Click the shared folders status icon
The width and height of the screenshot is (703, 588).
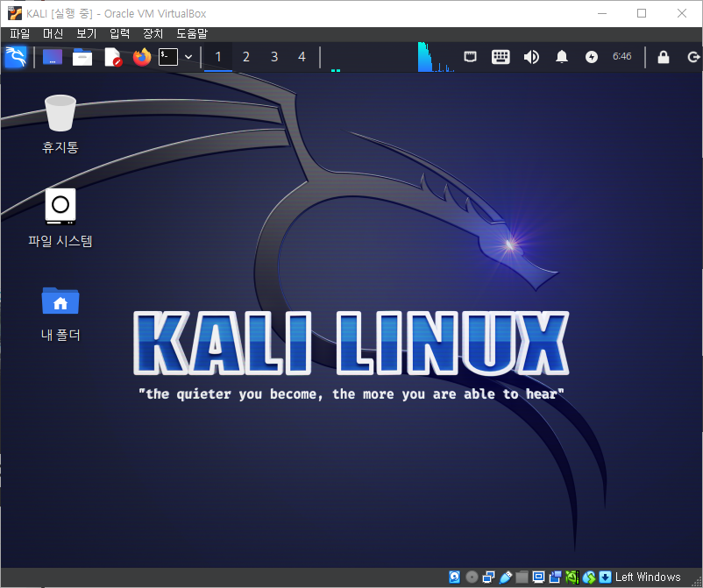point(522,577)
